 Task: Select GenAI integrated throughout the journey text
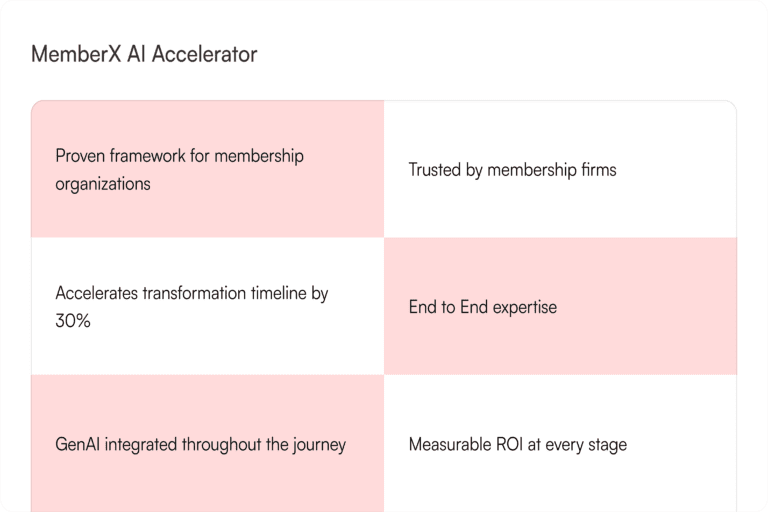[200, 444]
